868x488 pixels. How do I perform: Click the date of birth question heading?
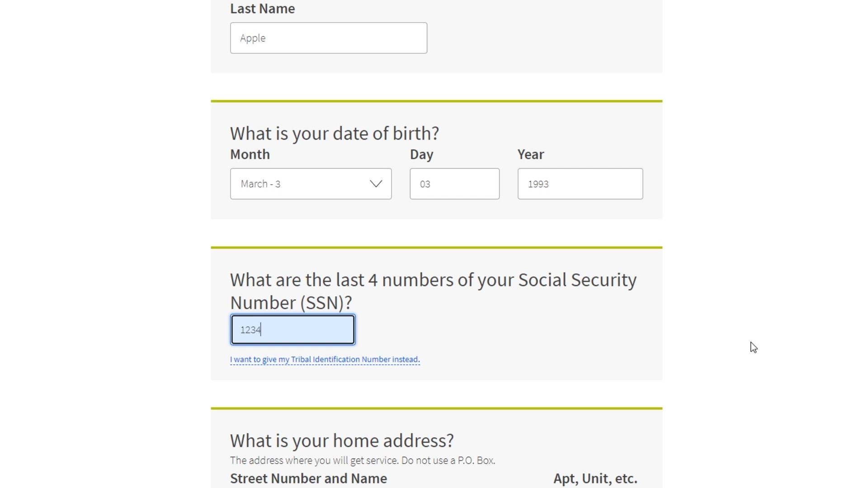point(334,133)
